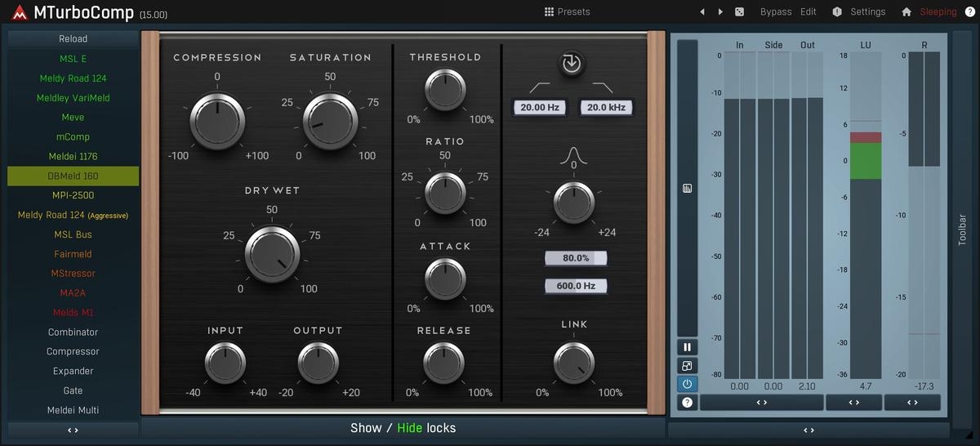Open the Settings menu

click(859, 12)
